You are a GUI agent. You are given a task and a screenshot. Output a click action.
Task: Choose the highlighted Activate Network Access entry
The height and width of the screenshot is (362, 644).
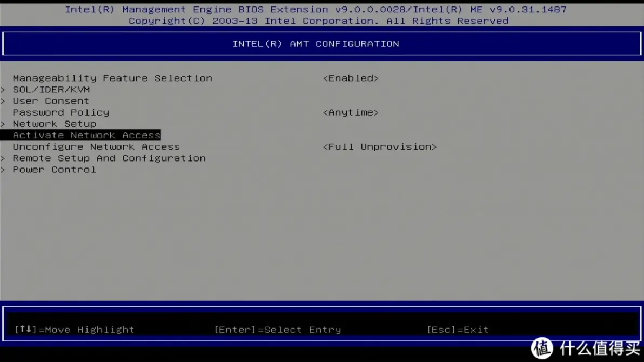86,135
